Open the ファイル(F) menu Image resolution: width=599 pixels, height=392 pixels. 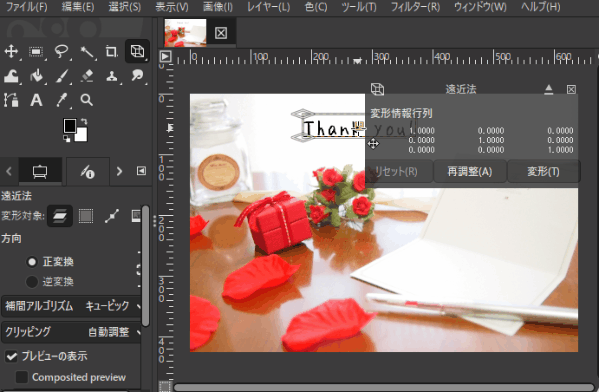(x=27, y=7)
